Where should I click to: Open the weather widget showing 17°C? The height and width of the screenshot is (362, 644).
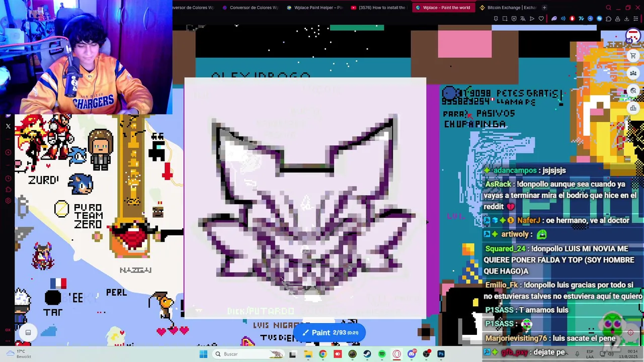[x=19, y=354]
